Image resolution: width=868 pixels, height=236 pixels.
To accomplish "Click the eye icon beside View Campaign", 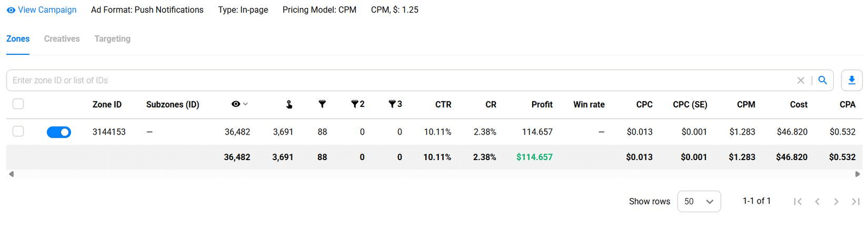I will [11, 10].
